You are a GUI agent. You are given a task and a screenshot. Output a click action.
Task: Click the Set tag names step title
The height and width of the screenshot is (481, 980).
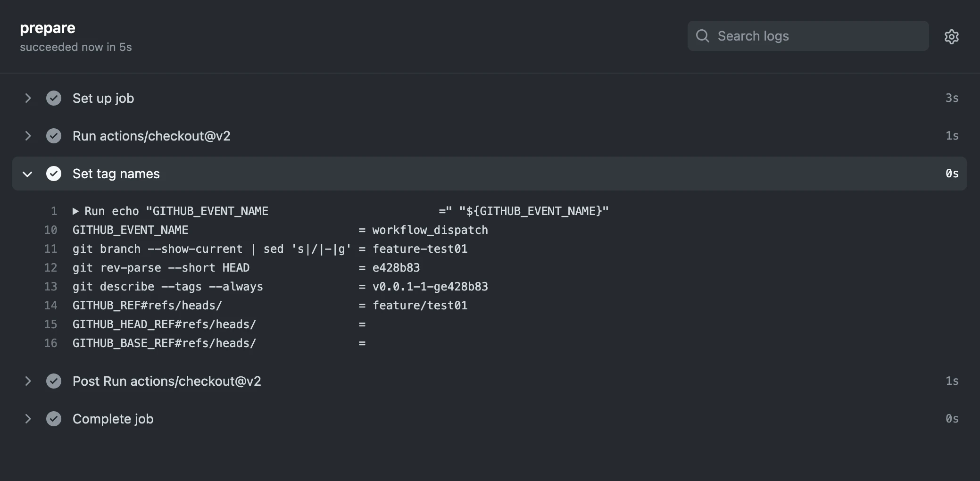tap(116, 174)
